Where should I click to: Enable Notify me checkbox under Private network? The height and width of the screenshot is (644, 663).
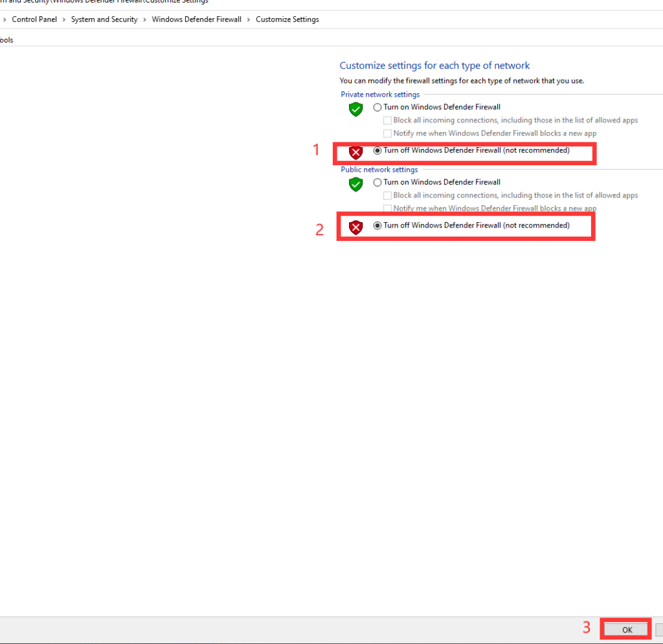[x=388, y=133]
